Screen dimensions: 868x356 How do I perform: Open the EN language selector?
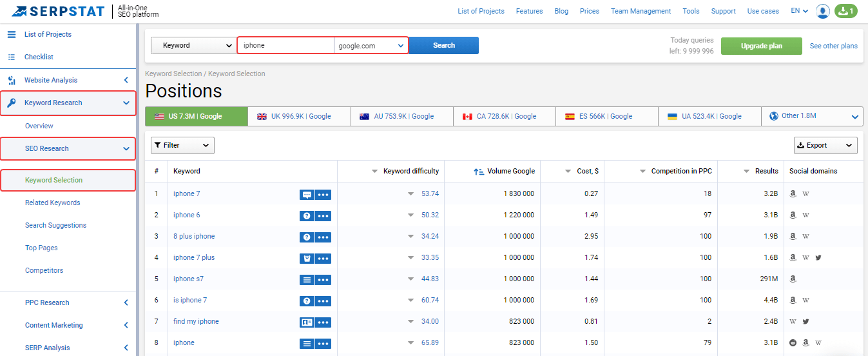[x=800, y=11]
